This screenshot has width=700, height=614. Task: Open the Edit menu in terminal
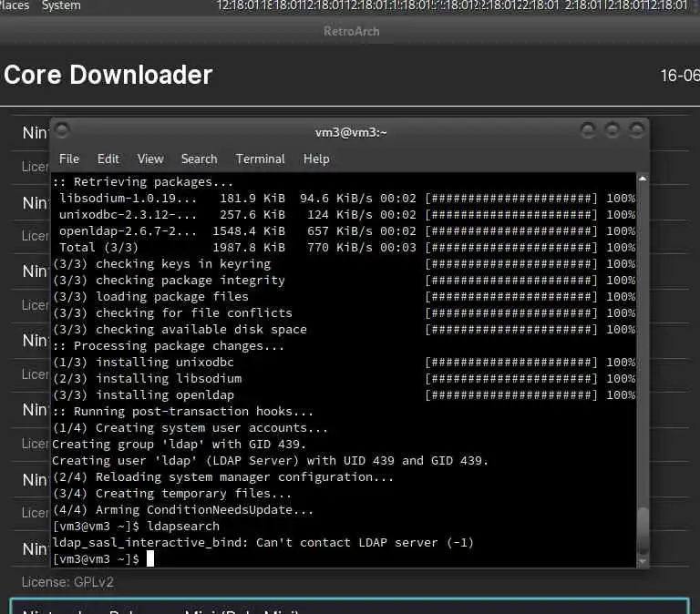108,159
